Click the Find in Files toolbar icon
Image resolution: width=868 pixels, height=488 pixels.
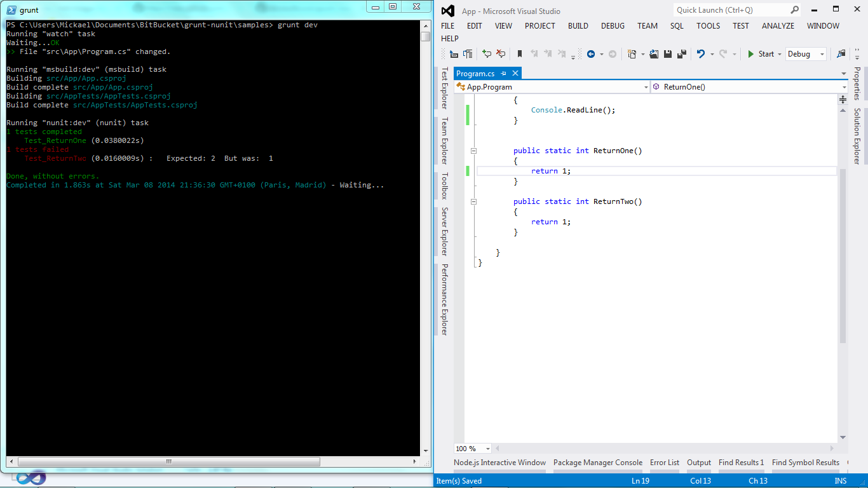tap(841, 54)
